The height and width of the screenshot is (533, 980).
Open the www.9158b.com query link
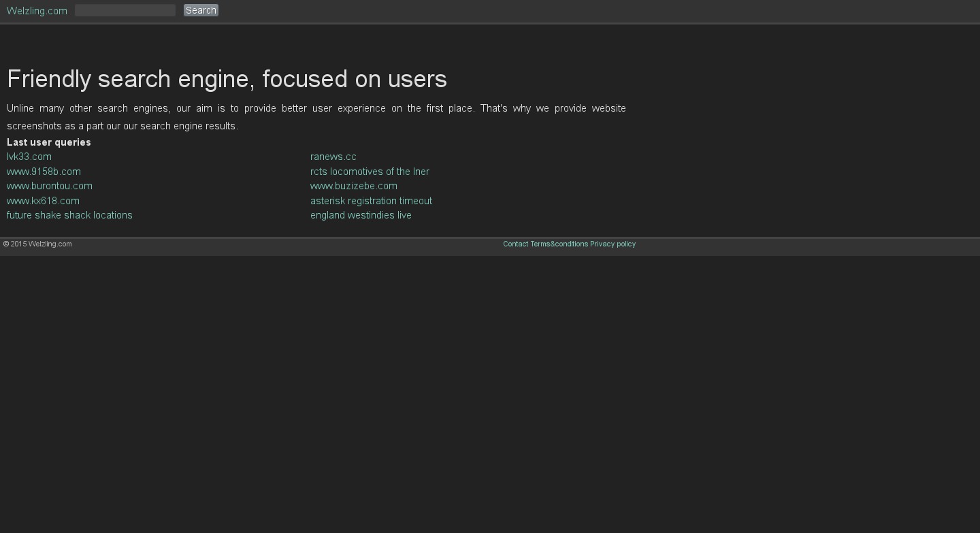click(x=44, y=172)
